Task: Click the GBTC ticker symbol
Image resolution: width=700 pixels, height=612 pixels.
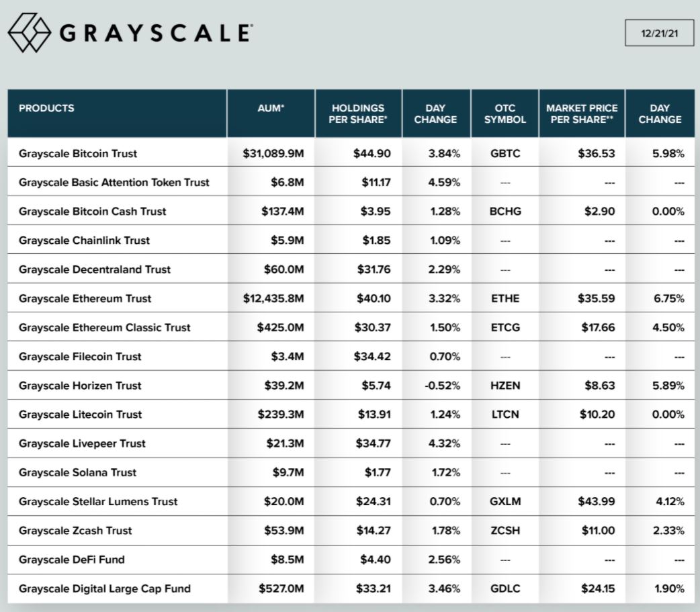Action: 505,154
